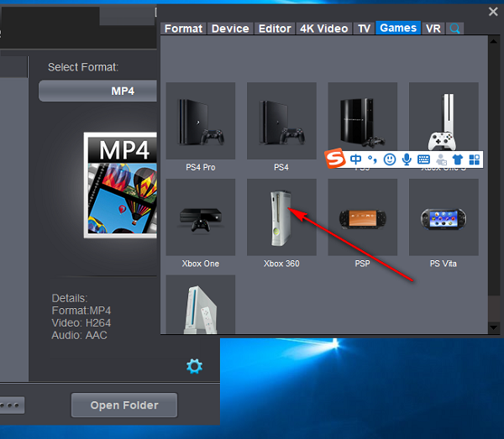The width and height of the screenshot is (504, 439).
Task: Switch to the Format tab
Action: pos(183,29)
